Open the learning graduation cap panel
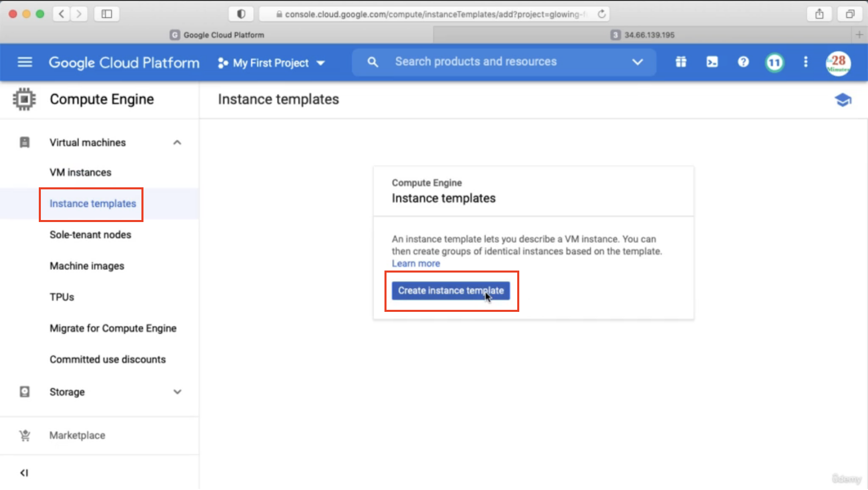 coord(843,100)
